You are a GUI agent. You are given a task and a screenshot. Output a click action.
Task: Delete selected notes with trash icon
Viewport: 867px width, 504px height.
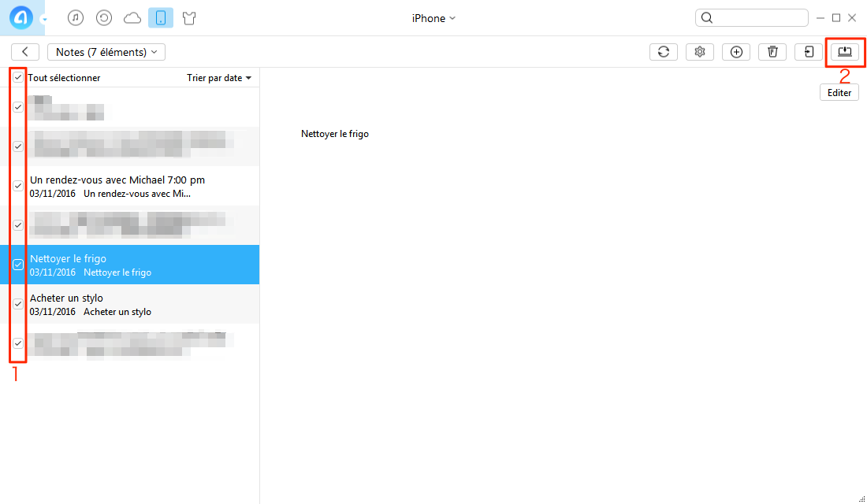click(772, 52)
